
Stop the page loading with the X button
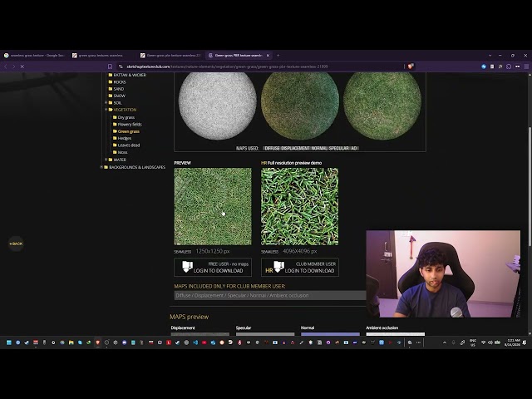(22, 66)
